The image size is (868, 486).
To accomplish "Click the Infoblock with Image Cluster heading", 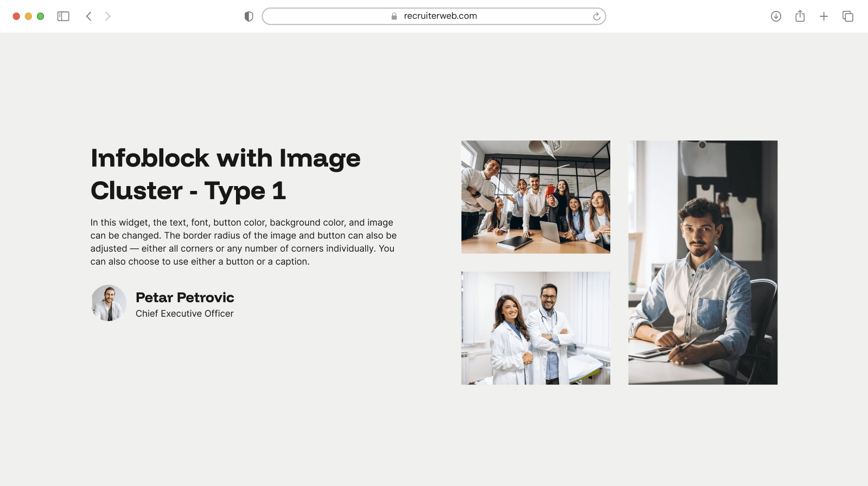I will [x=225, y=174].
